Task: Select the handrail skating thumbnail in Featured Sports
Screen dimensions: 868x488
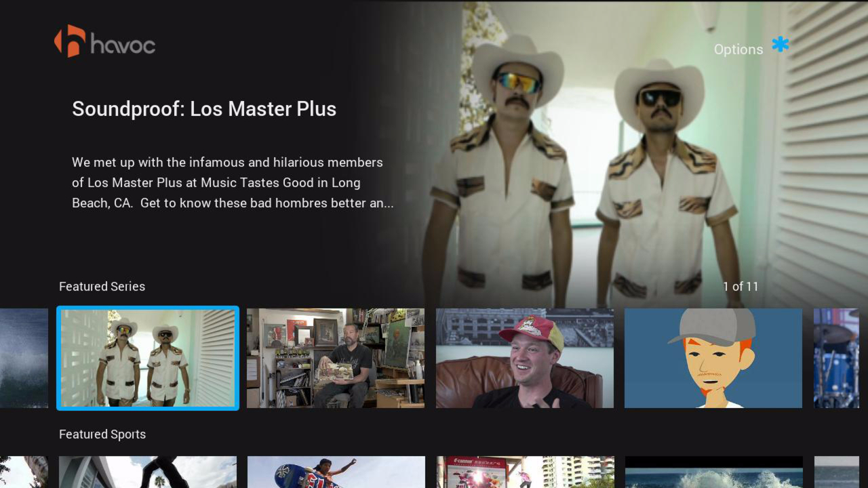Action: pos(147,472)
